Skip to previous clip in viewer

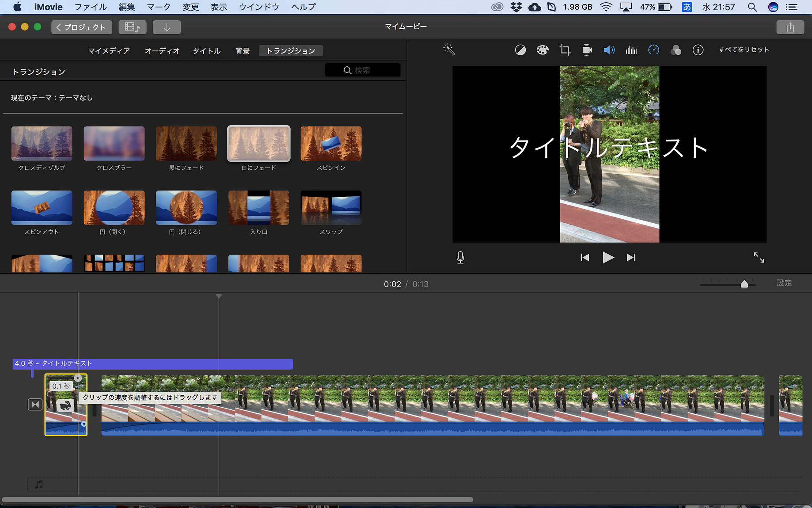click(x=584, y=257)
